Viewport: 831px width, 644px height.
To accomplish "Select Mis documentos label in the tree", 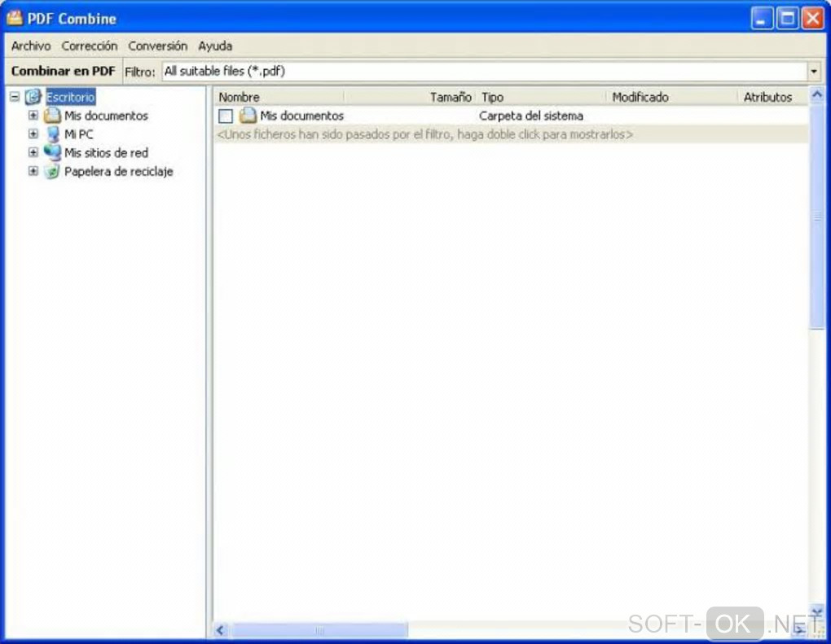I will point(106,116).
